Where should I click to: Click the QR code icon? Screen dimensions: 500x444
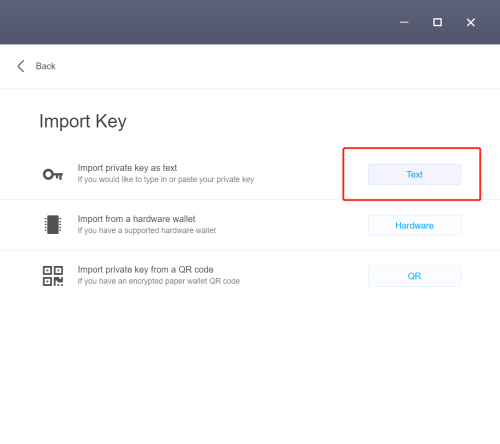(x=53, y=276)
